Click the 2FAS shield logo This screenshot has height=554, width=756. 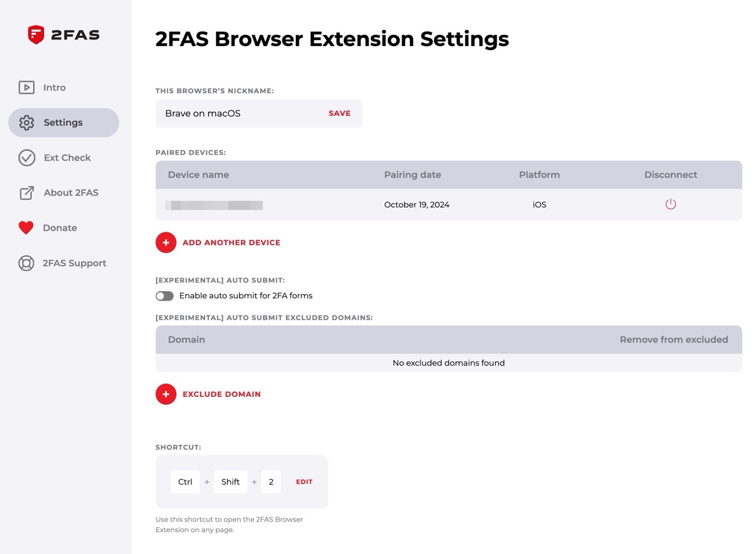[36, 35]
